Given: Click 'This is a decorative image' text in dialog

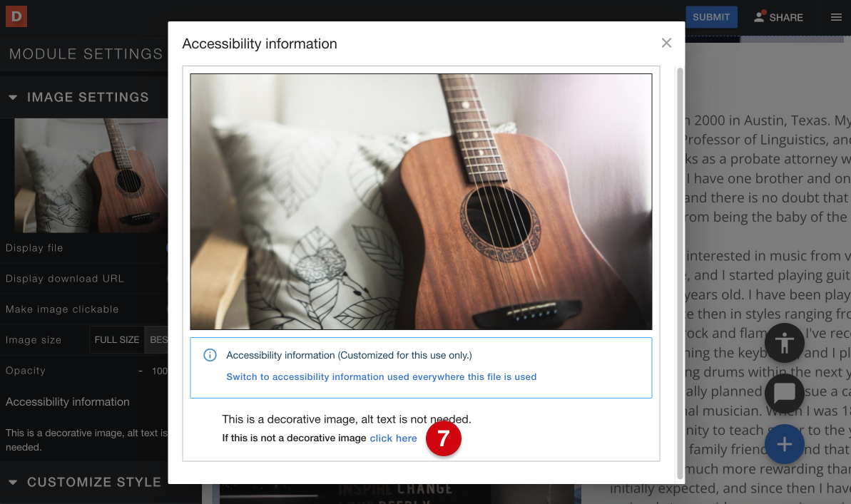Looking at the screenshot, I should pos(346,419).
